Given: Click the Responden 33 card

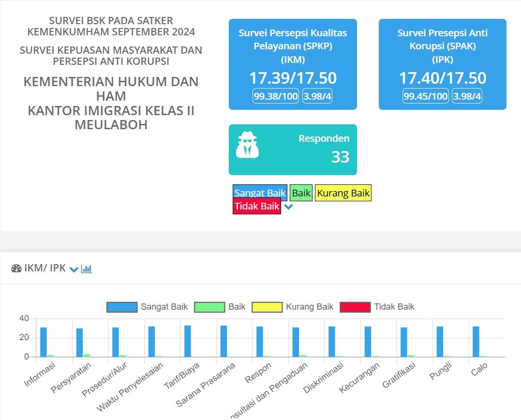Looking at the screenshot, I should [x=293, y=150].
